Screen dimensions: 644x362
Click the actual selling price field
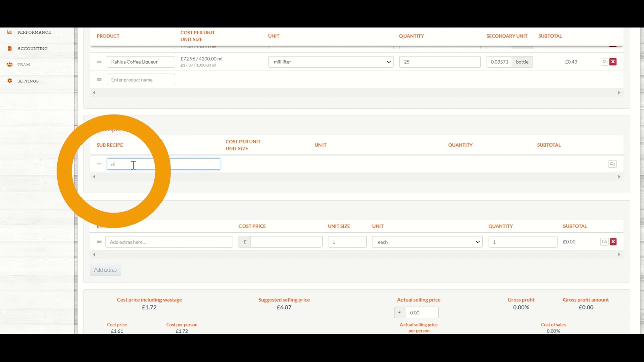422,312
